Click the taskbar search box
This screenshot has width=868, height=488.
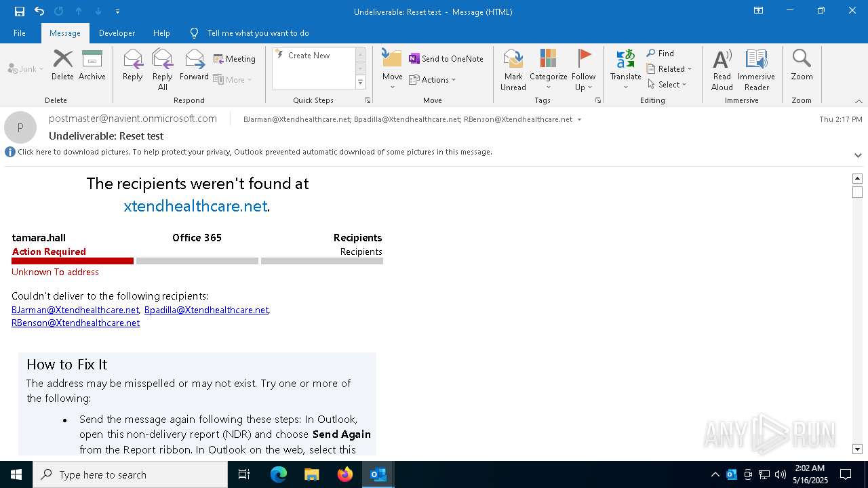click(x=130, y=474)
